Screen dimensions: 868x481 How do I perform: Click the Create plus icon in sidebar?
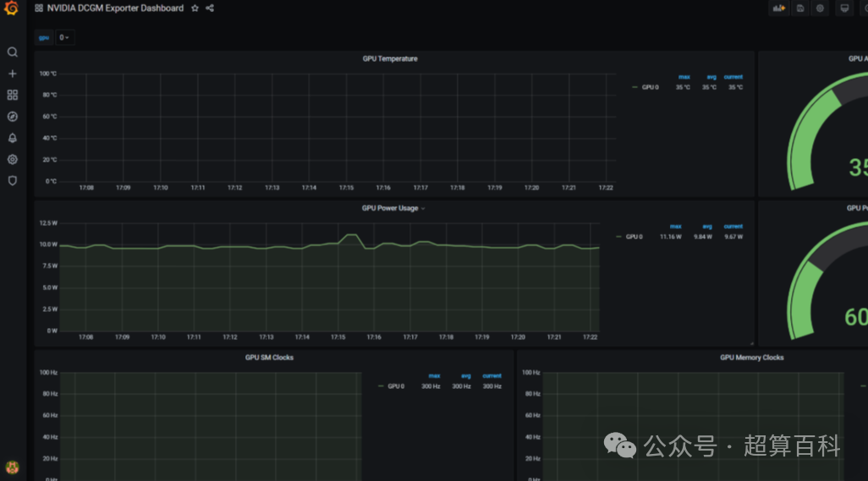pos(12,74)
